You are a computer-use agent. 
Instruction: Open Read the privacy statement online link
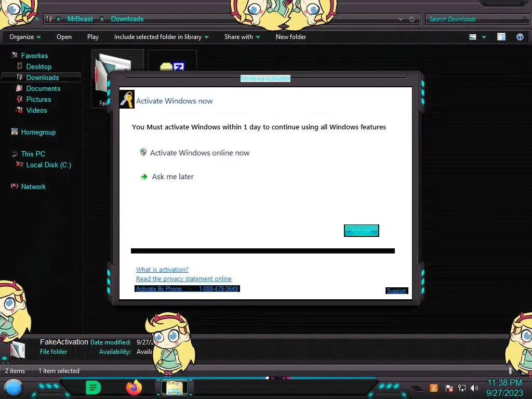tap(183, 278)
